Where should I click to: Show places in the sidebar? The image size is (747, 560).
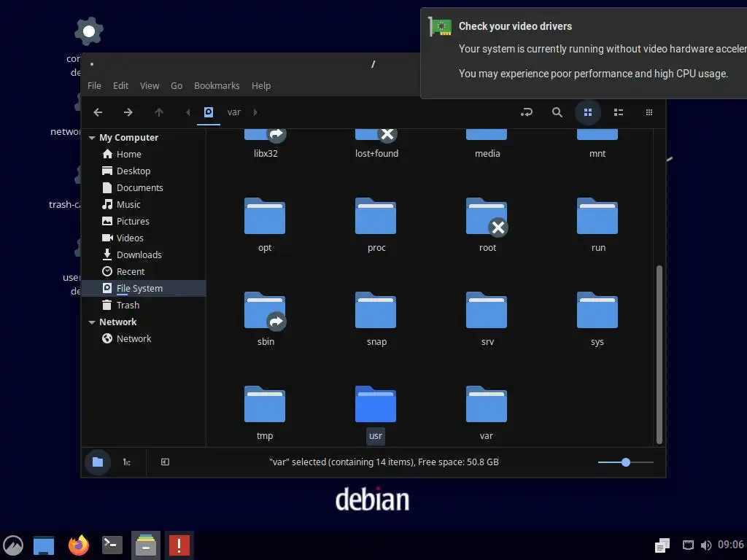point(98,462)
